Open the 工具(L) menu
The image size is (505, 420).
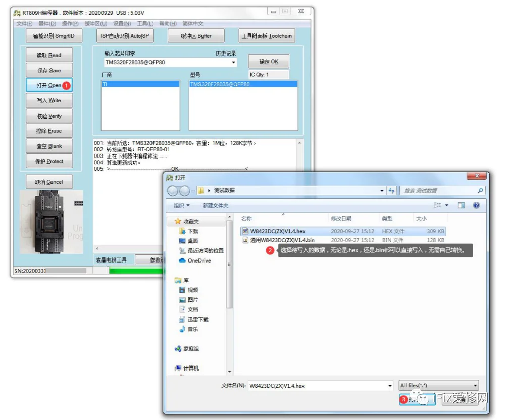point(145,24)
